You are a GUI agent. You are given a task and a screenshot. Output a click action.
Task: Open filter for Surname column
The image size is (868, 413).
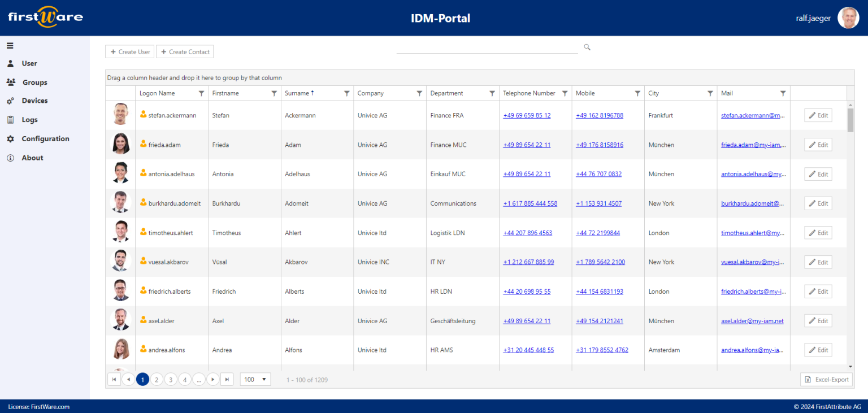[x=347, y=93]
